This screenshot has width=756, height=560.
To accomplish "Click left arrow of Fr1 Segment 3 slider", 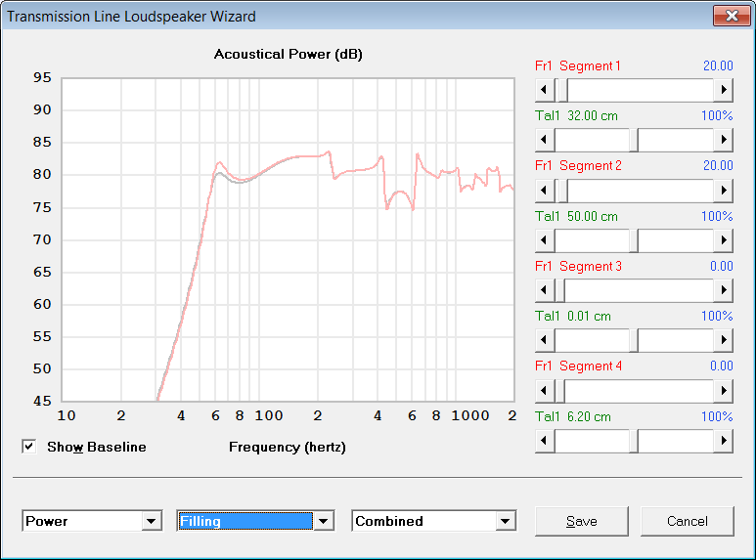I will tap(545, 290).
